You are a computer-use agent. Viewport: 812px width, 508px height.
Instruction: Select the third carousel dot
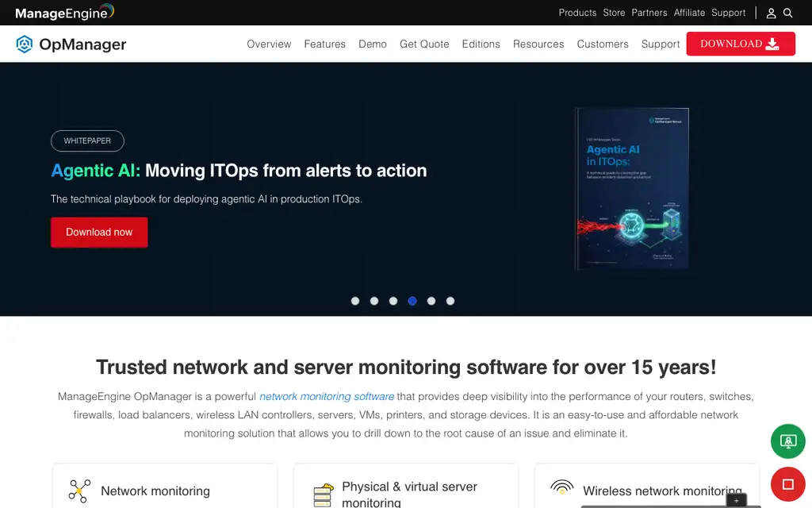[x=393, y=301]
